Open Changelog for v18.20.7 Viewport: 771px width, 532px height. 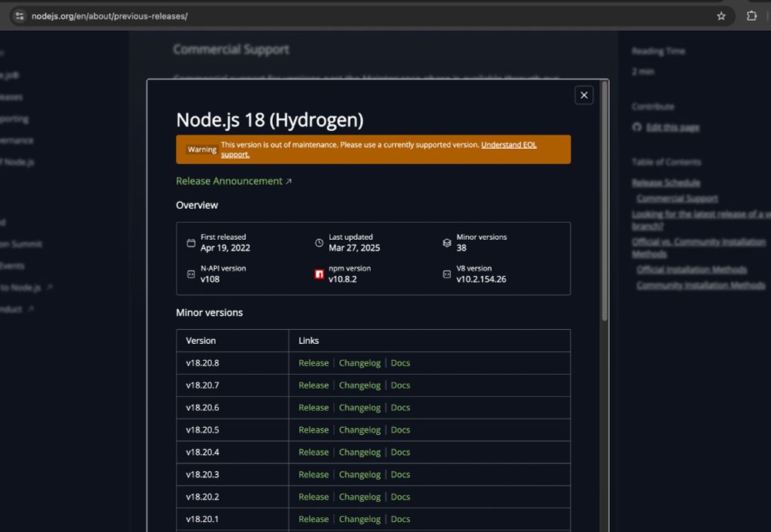tap(359, 385)
